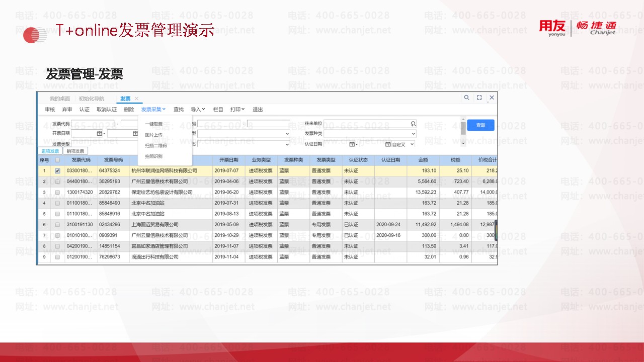644x362 pixels.
Task: Toggle the select-all checkbox in the table header
Action: click(57, 160)
